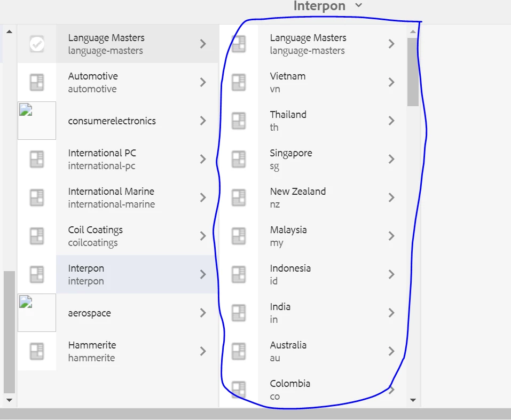This screenshot has height=420, width=511.
Task: Click the Indonesia page icon
Action: point(239,274)
